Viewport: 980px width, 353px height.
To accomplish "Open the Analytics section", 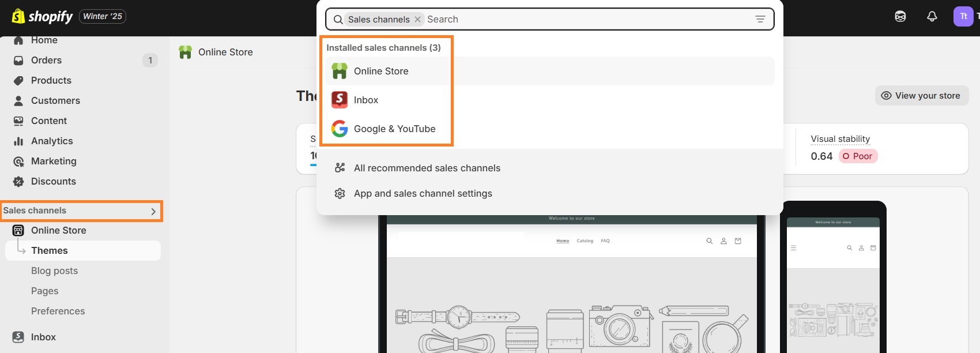I will (52, 141).
